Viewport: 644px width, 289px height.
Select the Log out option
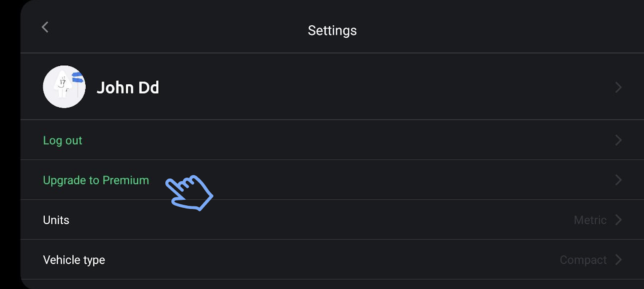coord(62,140)
